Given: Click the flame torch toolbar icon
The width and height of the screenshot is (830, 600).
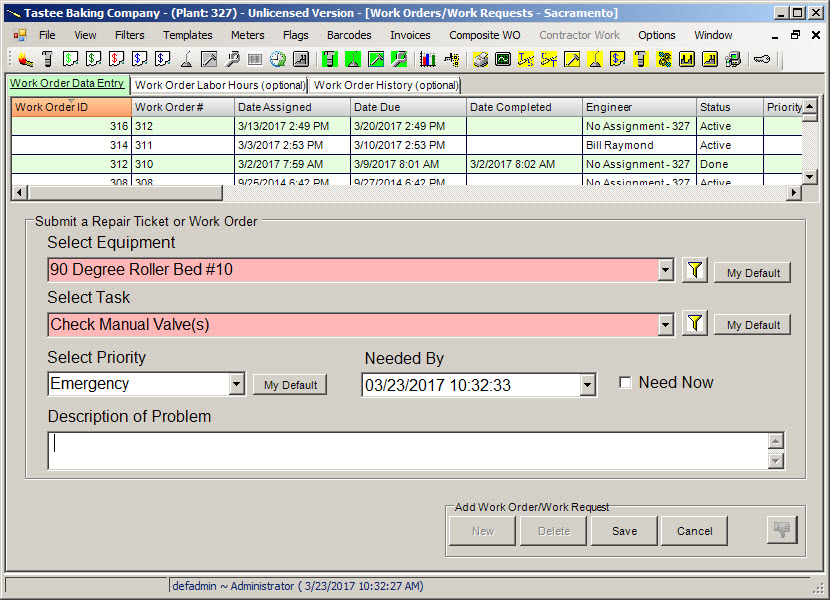Looking at the screenshot, I should 25,59.
